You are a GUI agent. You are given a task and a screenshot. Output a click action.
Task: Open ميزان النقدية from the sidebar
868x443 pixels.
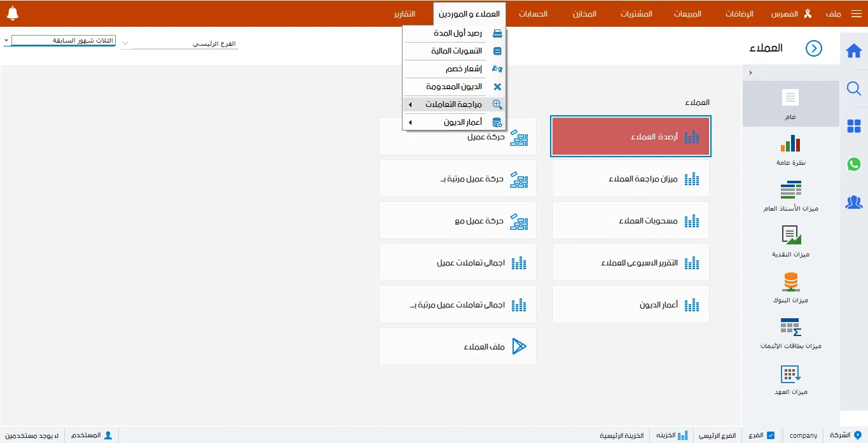[x=790, y=241]
